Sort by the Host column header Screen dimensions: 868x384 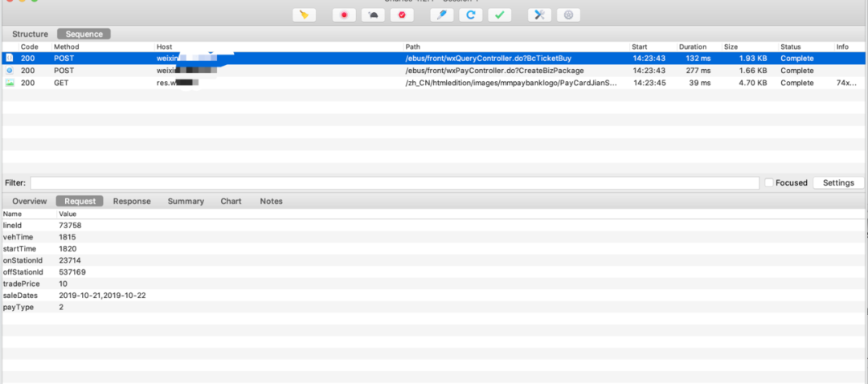tap(165, 47)
